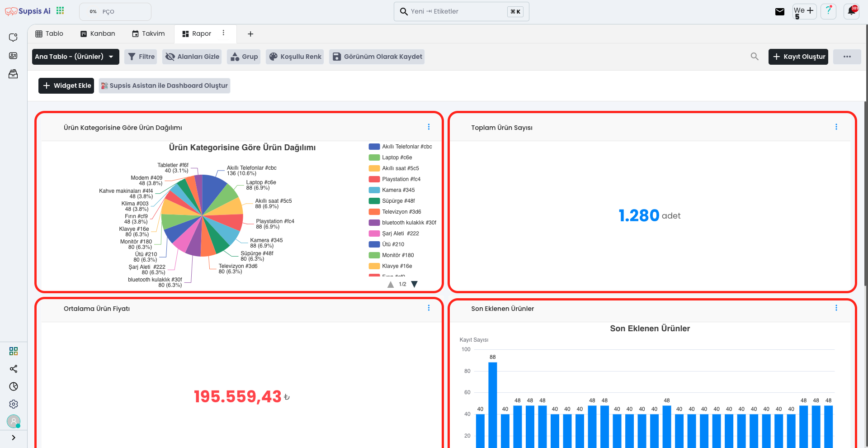
Task: Click the page vertical scrollbar
Action: point(866,195)
